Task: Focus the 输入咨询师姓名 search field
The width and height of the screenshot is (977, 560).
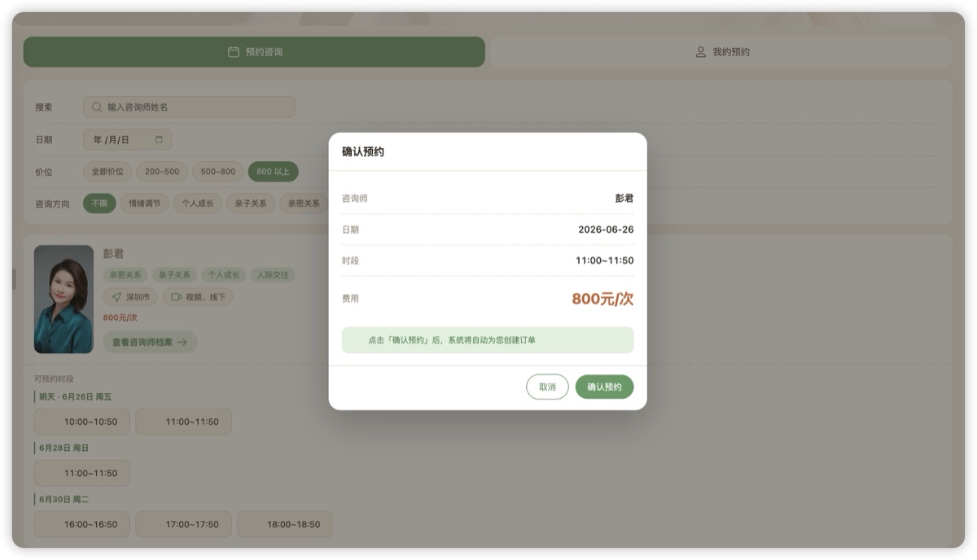Action: coord(189,107)
